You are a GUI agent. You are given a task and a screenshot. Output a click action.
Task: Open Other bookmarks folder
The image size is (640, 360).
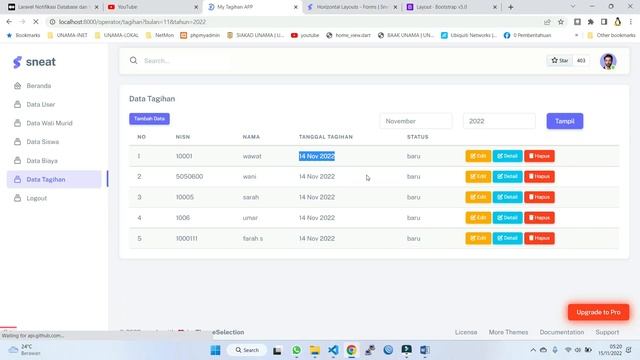[611, 36]
